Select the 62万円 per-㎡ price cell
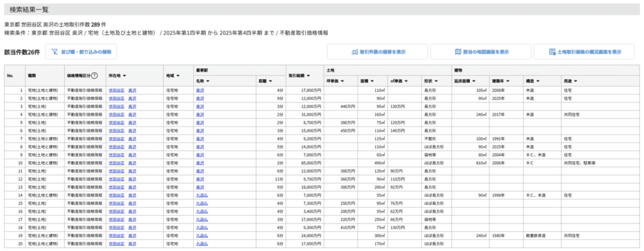This screenshot has width=644, height=251. [404, 212]
